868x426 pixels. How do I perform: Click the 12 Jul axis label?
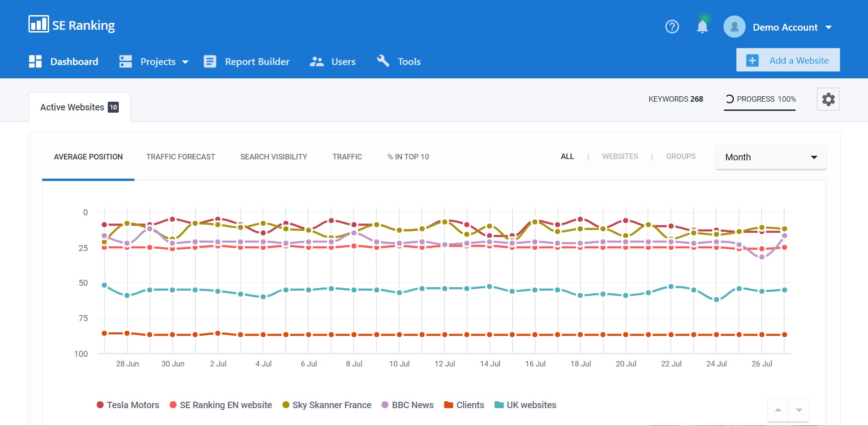tap(445, 364)
